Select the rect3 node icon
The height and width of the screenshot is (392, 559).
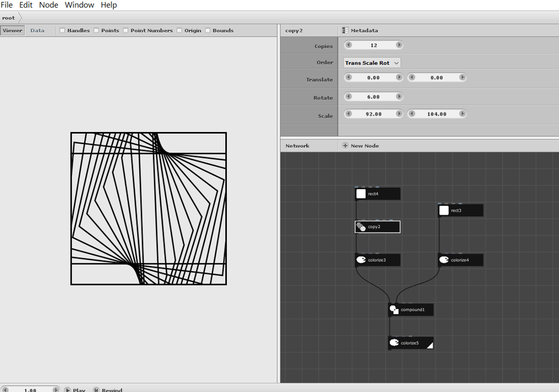(444, 210)
